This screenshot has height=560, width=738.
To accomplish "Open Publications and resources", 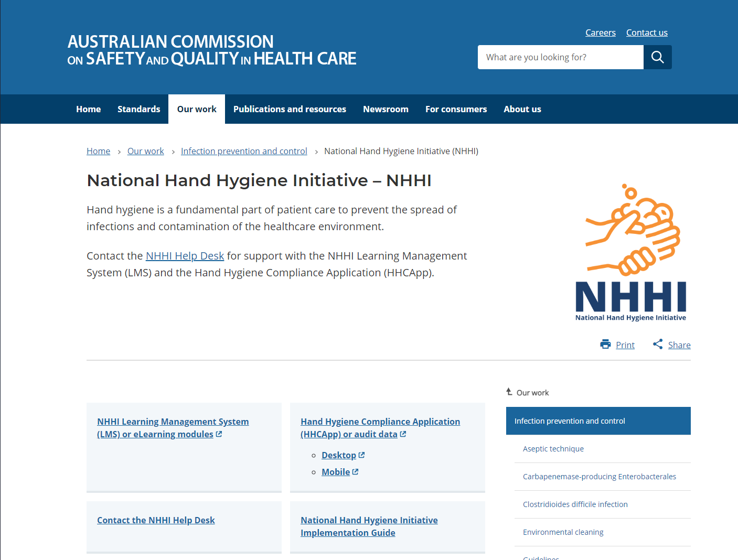I will [x=290, y=109].
